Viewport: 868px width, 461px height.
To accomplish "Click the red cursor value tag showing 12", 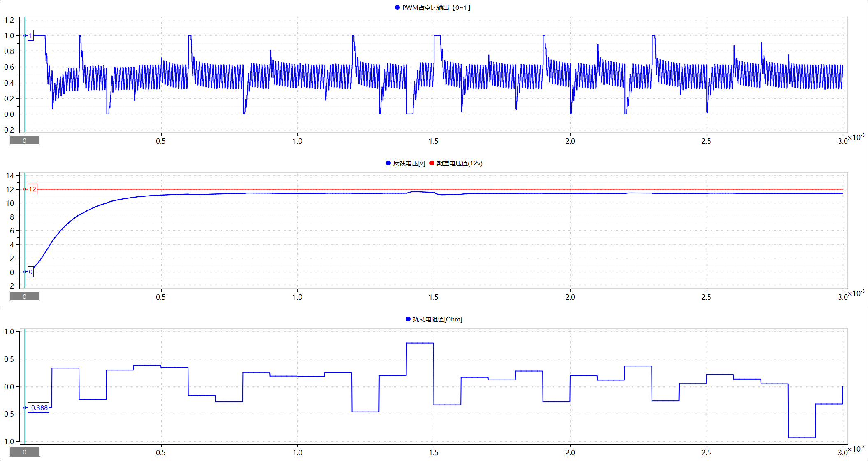I will click(32, 189).
